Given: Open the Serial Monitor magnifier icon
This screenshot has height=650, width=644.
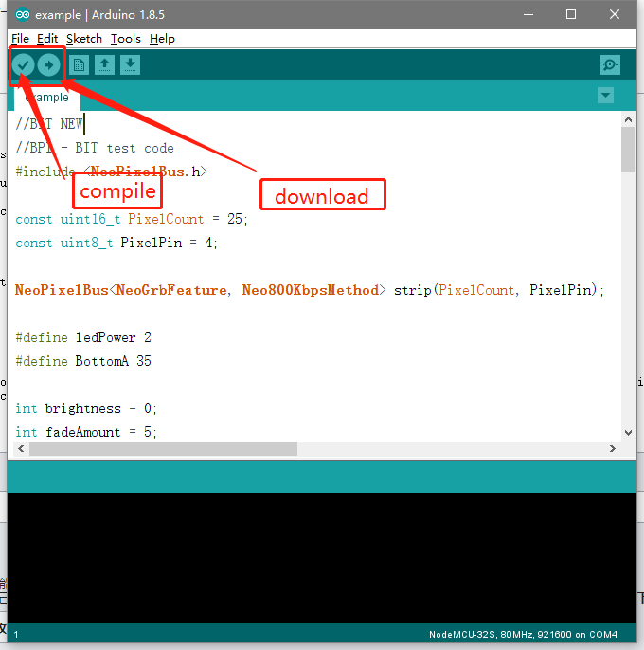Looking at the screenshot, I should 610,65.
